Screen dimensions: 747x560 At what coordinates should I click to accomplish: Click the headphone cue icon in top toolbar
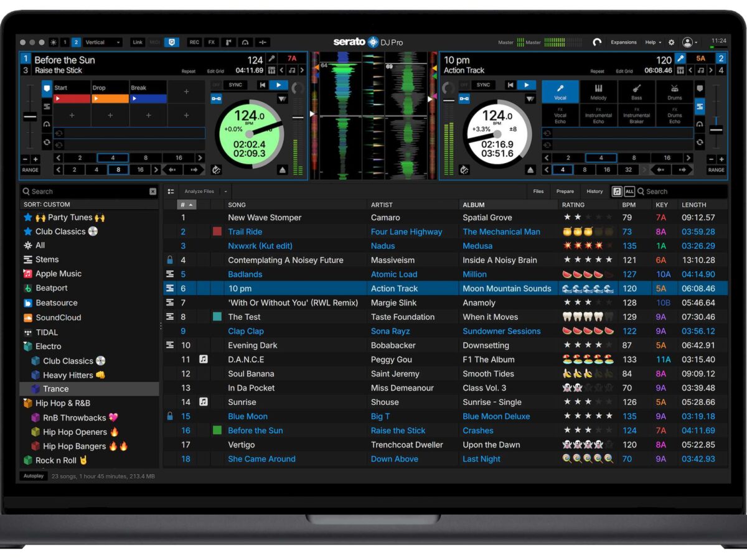coord(245,42)
